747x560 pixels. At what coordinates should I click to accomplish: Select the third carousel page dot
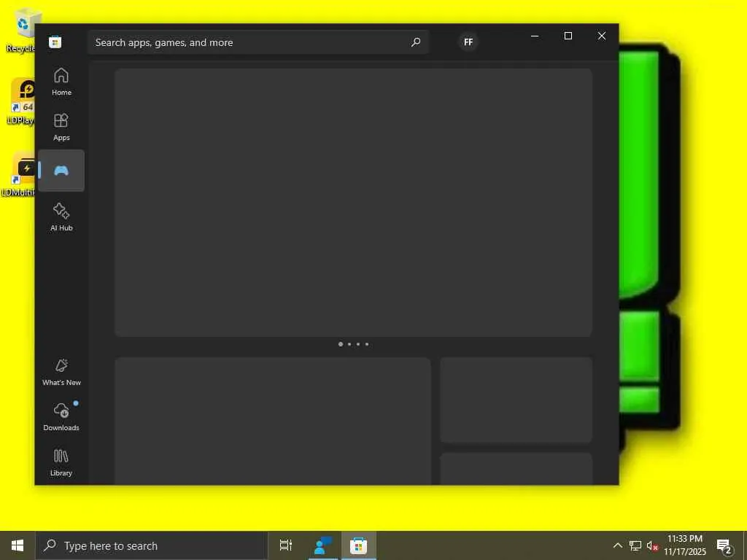[358, 344]
